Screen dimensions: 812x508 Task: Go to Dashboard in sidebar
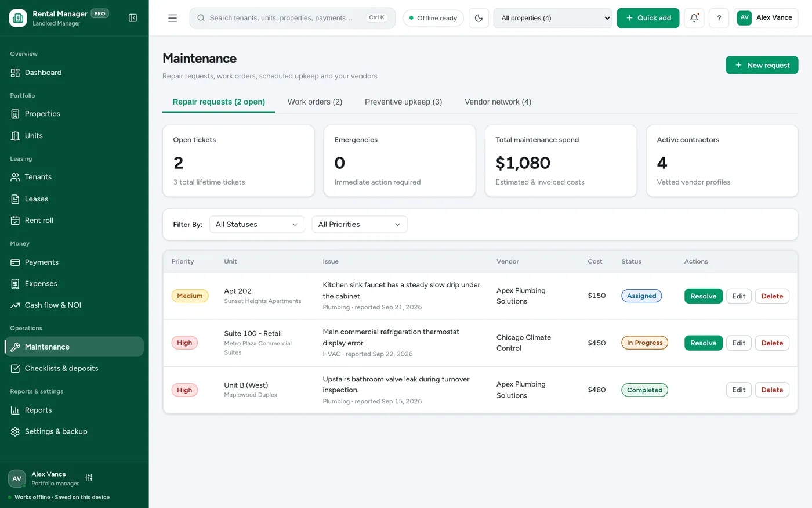click(74, 73)
